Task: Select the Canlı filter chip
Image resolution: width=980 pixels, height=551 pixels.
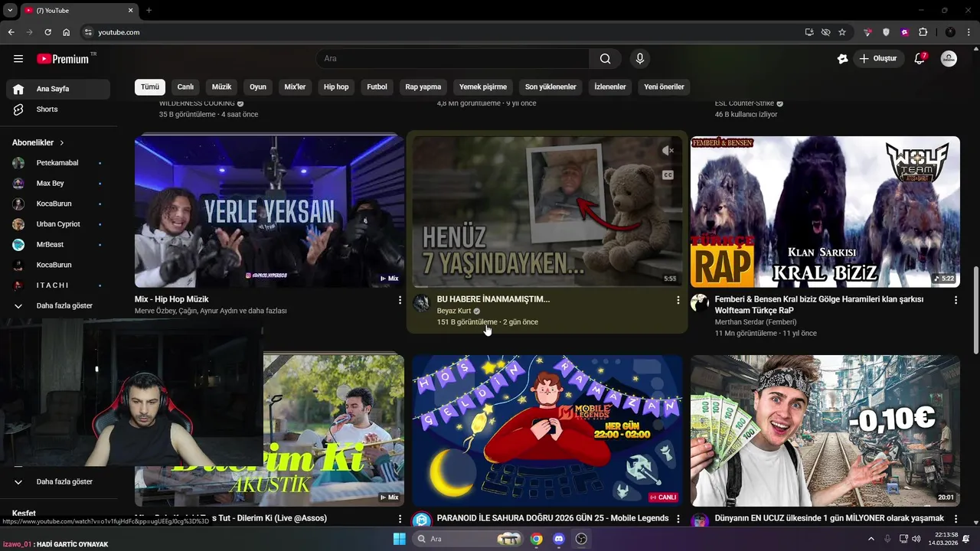Action: click(185, 86)
